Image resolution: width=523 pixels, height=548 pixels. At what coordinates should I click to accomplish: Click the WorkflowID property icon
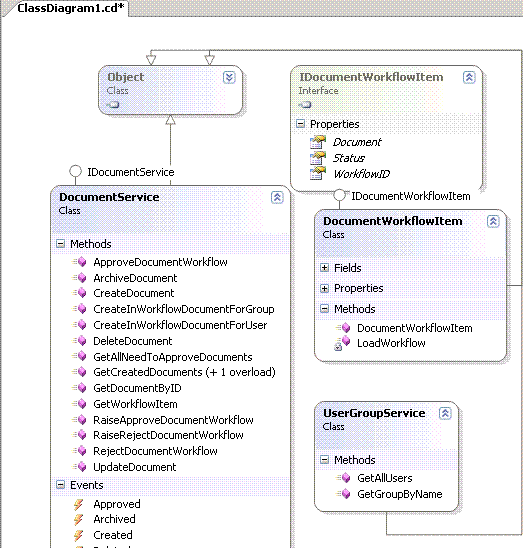point(317,173)
